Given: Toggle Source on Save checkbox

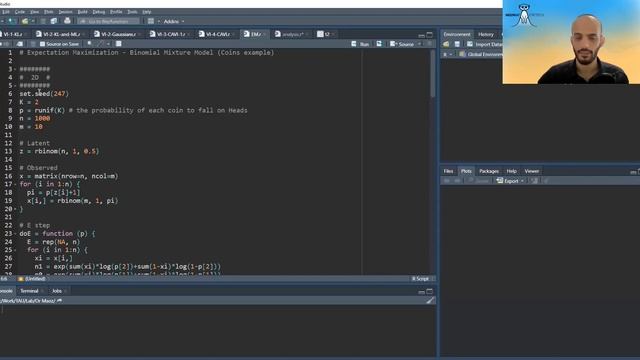Looking at the screenshot, I should pyautogui.click(x=42, y=44).
